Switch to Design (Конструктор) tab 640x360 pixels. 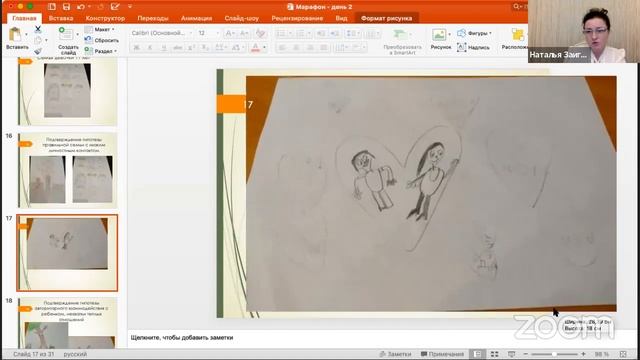pos(105,18)
